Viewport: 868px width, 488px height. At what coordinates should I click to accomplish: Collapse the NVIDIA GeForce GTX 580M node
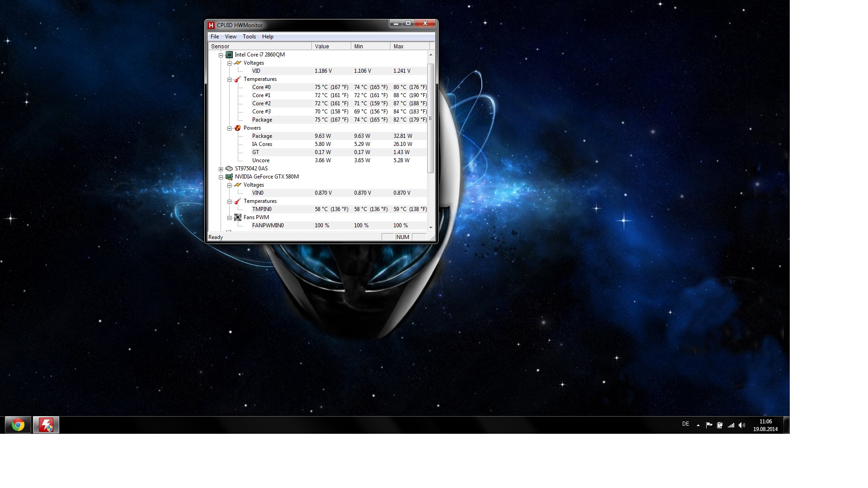pyautogui.click(x=221, y=177)
